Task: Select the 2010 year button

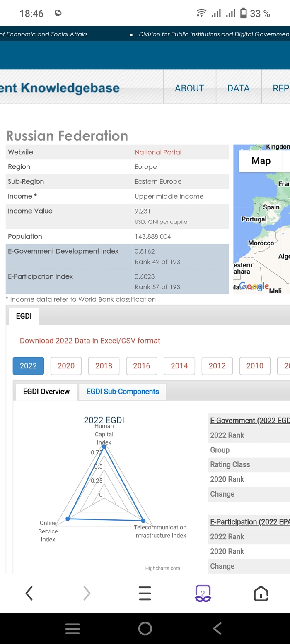Action: tap(255, 366)
